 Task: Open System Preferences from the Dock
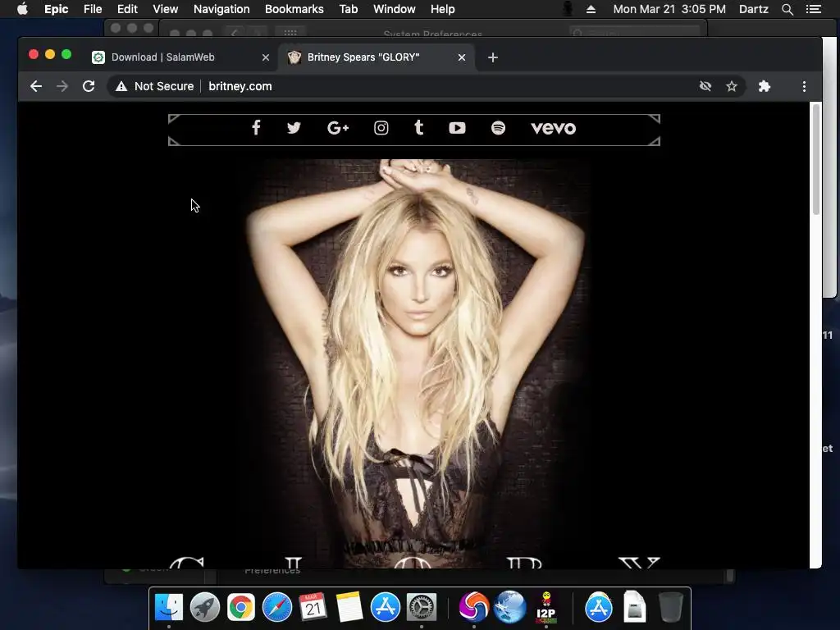[422, 607]
